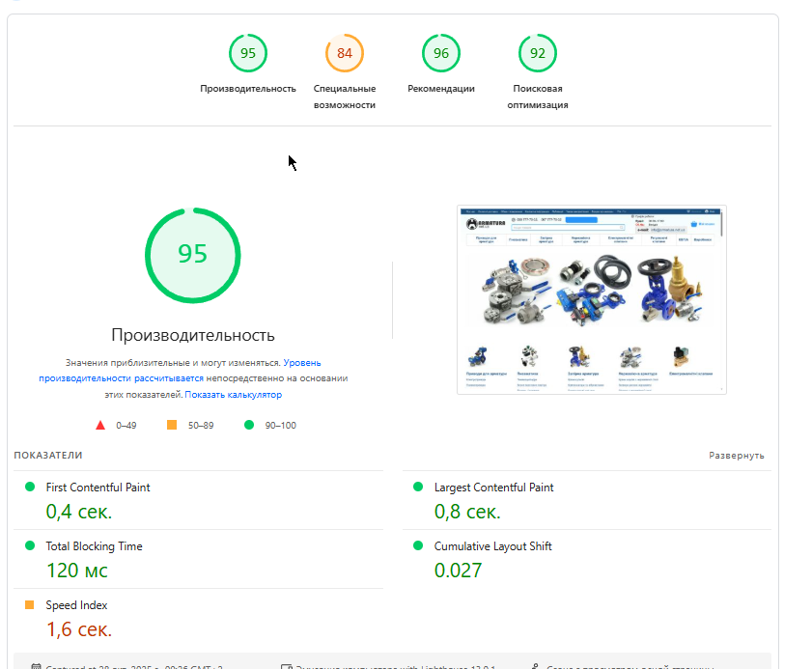Click green status dot beside Total Blocking Time
Image resolution: width=812 pixels, height=669 pixels.
(x=30, y=545)
